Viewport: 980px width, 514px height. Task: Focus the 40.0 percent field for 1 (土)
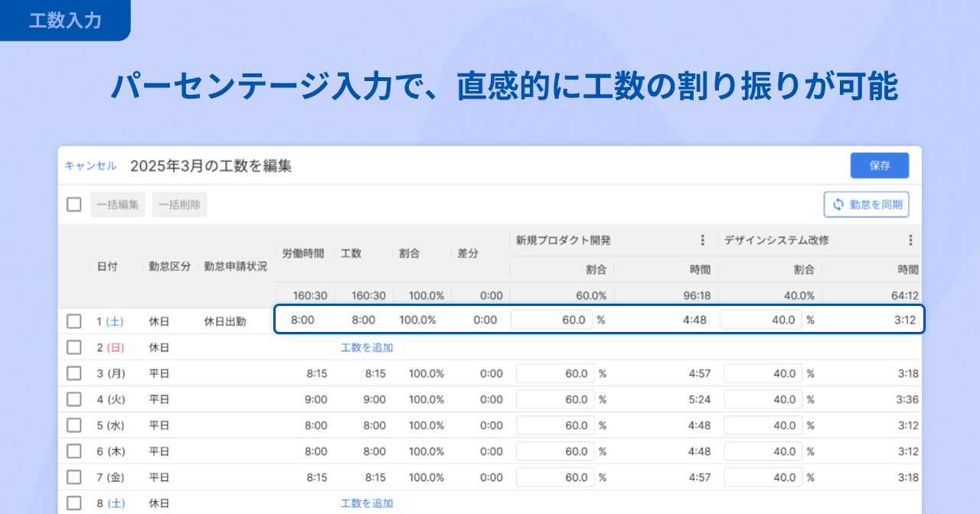tap(761, 320)
